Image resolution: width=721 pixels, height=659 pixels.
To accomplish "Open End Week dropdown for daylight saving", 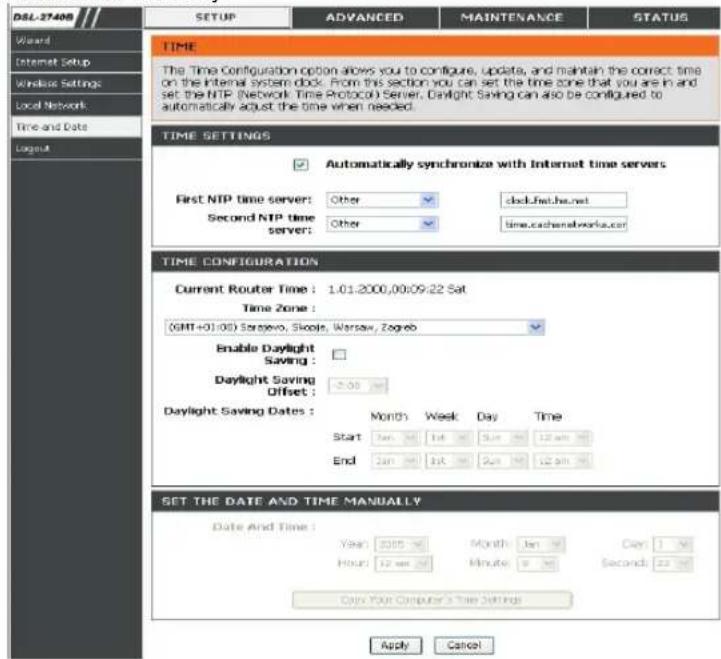I will [x=449, y=460].
